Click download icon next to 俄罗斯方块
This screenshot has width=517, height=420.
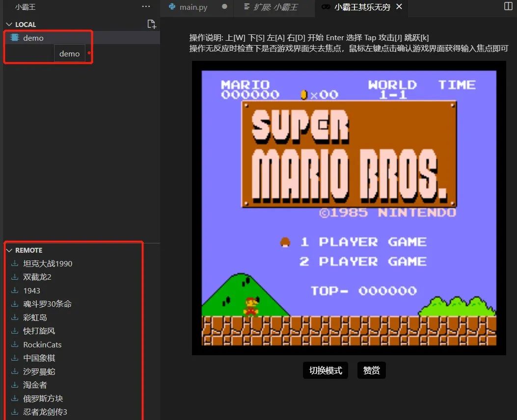tap(15, 398)
